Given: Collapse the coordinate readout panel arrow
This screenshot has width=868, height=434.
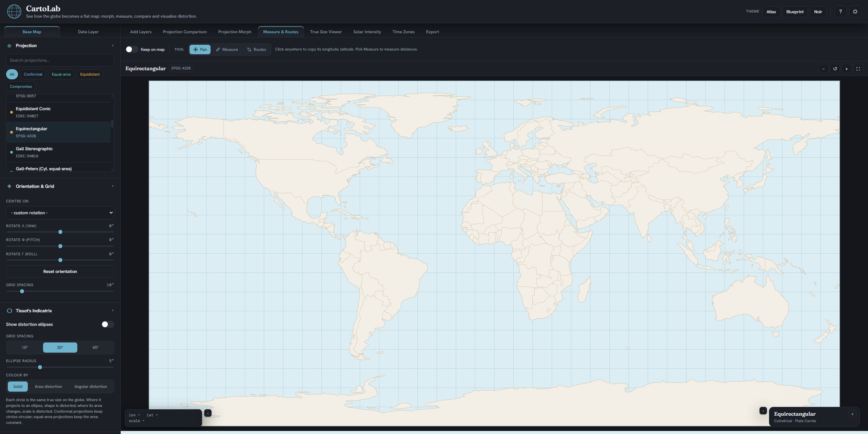Looking at the screenshot, I should pos(208,413).
